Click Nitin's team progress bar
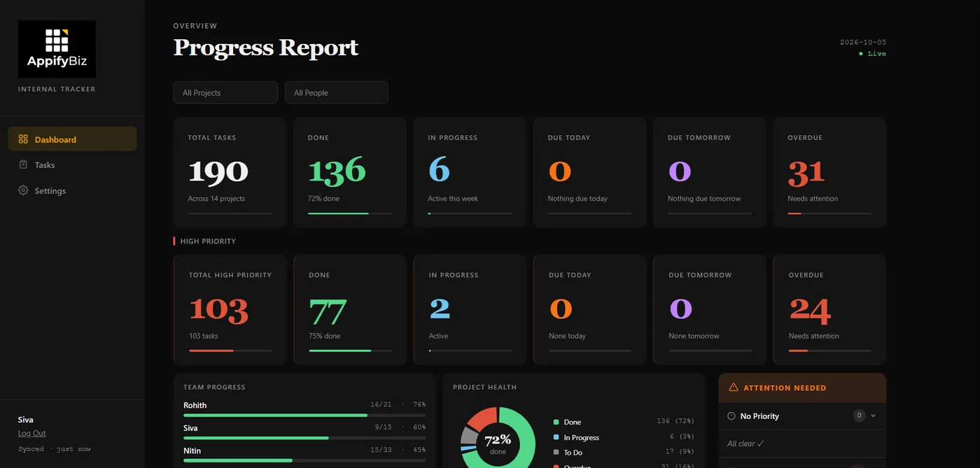The width and height of the screenshot is (980, 468). click(x=304, y=460)
